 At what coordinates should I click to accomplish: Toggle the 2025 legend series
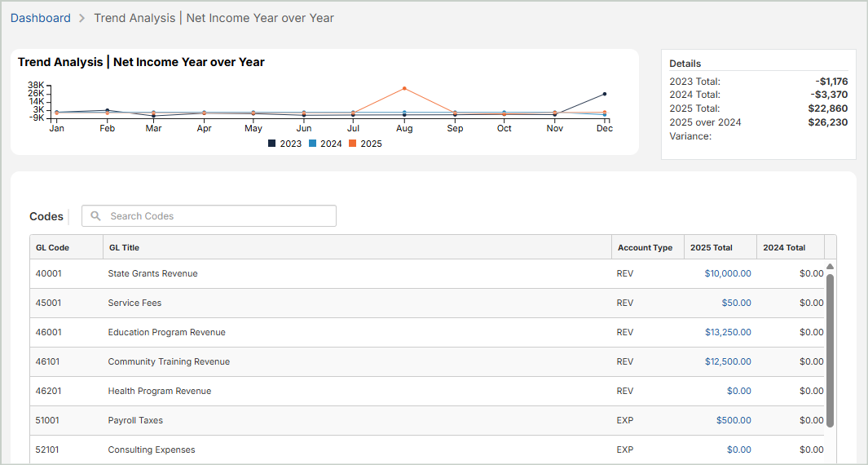tap(365, 144)
